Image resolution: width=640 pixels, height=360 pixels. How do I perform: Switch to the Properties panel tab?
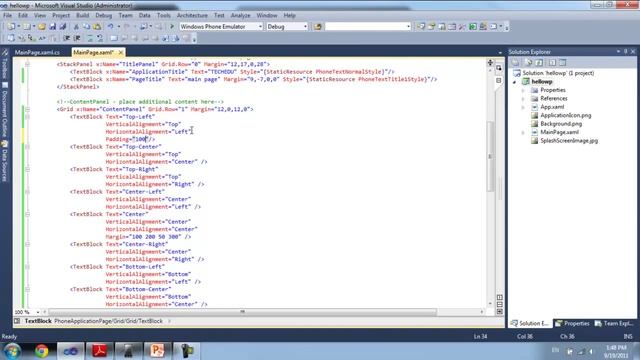pos(572,323)
